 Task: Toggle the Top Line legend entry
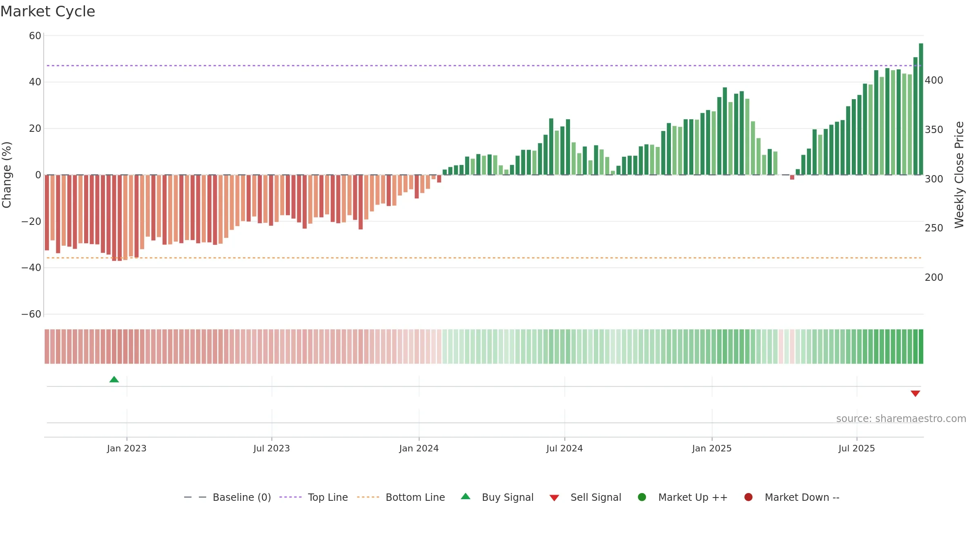pos(314,497)
